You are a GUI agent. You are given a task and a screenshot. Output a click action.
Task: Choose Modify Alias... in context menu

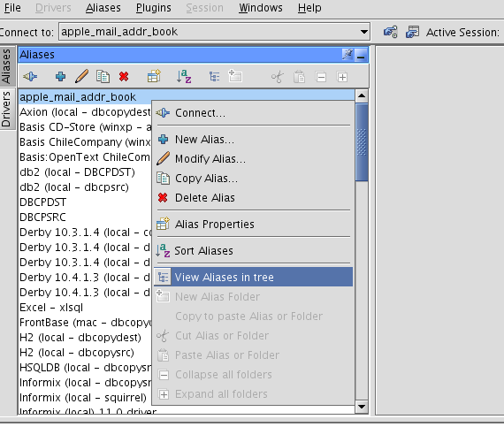[x=253, y=159]
